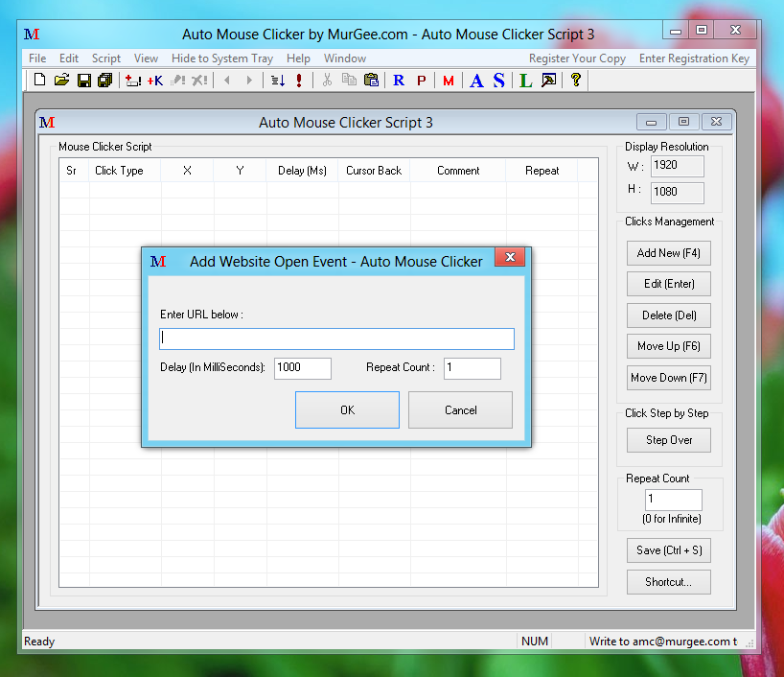This screenshot has width=784, height=677.
Task: Open the Hide to System Tray menu
Action: (222, 58)
